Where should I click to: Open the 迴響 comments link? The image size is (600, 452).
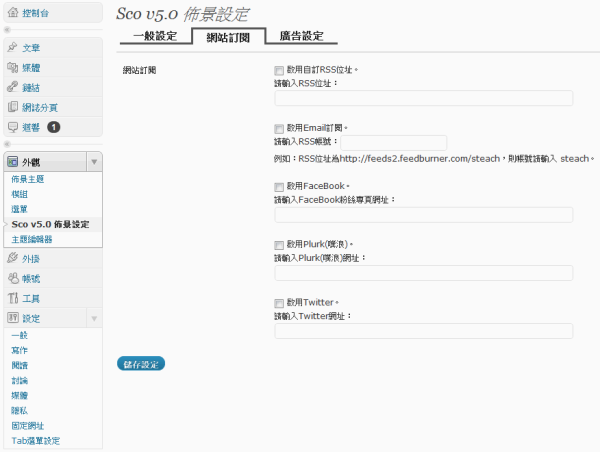pyautogui.click(x=31, y=127)
